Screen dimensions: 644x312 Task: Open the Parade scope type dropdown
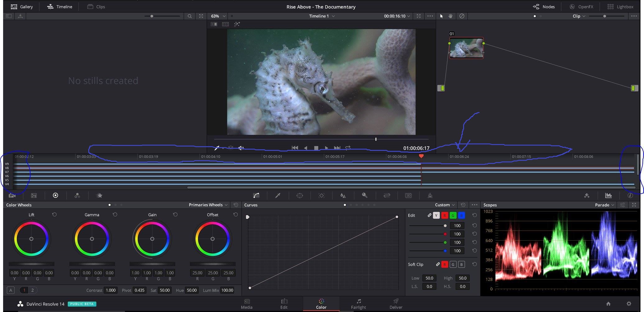click(x=605, y=205)
